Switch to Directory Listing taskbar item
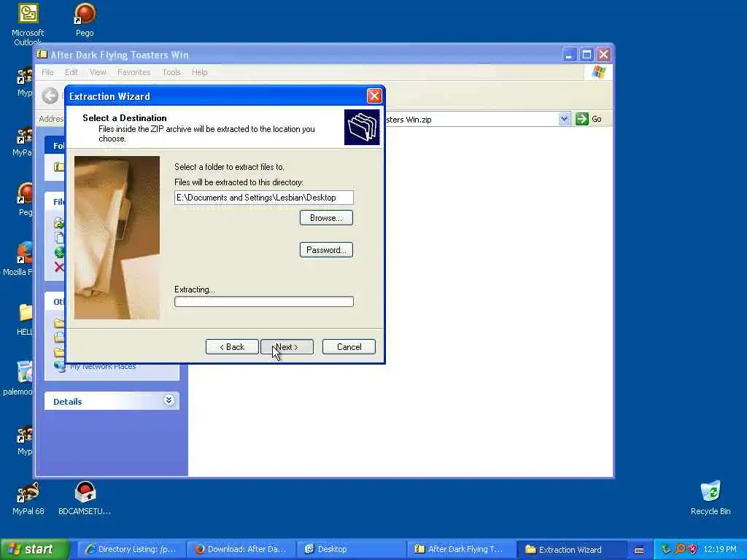This screenshot has height=560, width=747. (130, 549)
